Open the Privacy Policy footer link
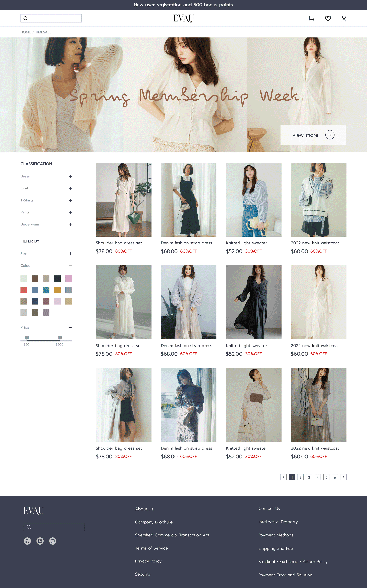367x588 pixels. click(x=148, y=561)
